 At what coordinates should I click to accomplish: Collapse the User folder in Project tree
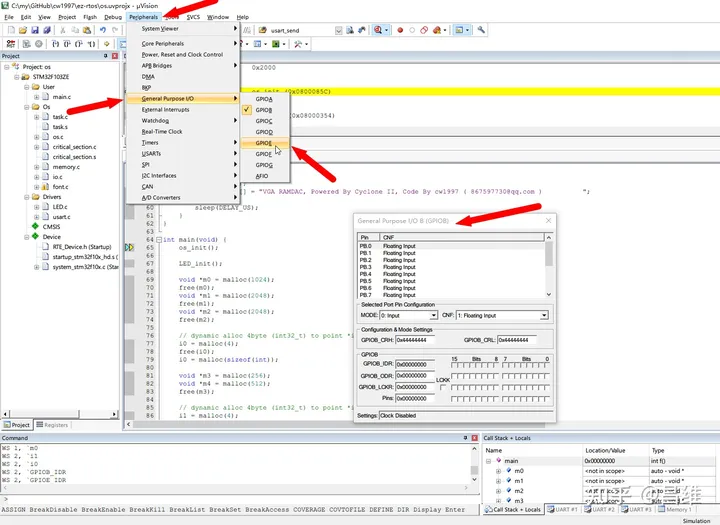coord(27,87)
